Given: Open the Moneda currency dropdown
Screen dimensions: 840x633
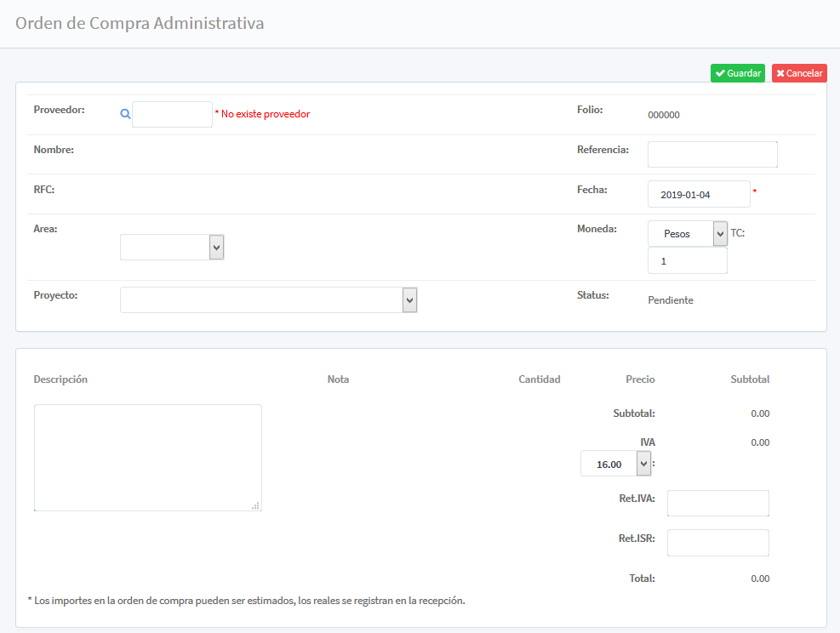Looking at the screenshot, I should pyautogui.click(x=688, y=234).
